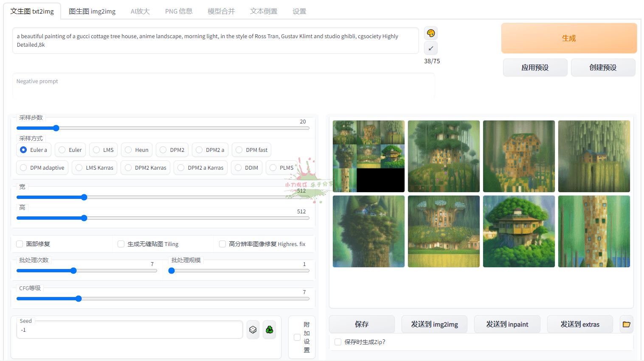Toggle the Highres. fix checkbox
The height and width of the screenshot is (361, 644).
[x=222, y=244]
